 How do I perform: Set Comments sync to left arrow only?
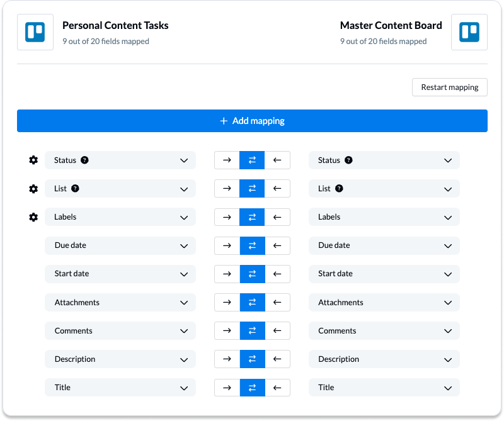[x=277, y=331]
